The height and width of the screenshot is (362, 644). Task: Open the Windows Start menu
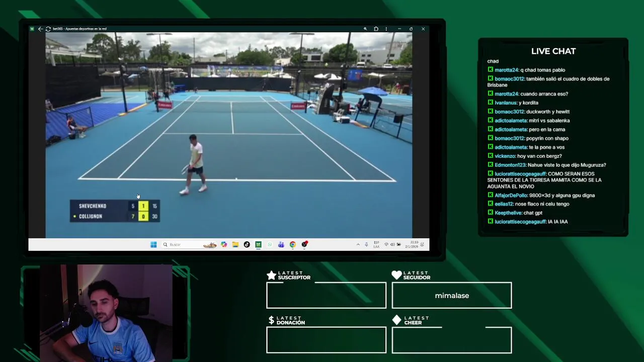click(x=153, y=244)
